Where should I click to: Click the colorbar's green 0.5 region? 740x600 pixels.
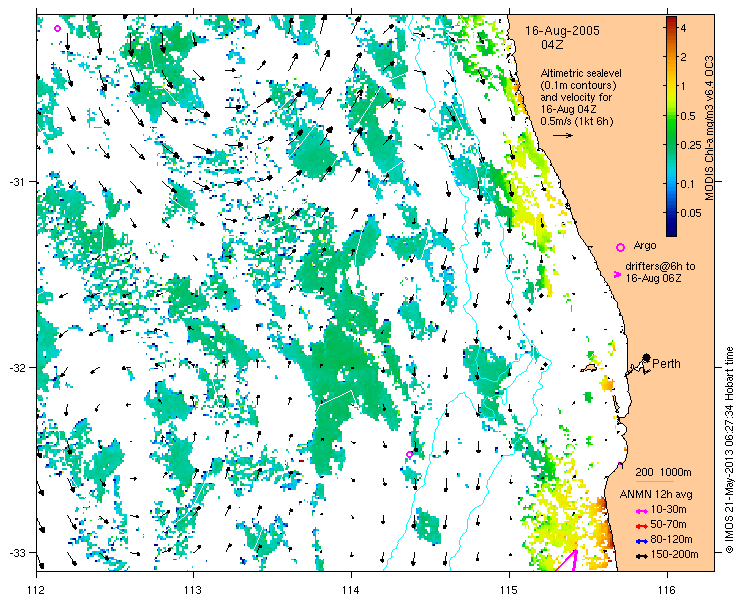coord(671,116)
